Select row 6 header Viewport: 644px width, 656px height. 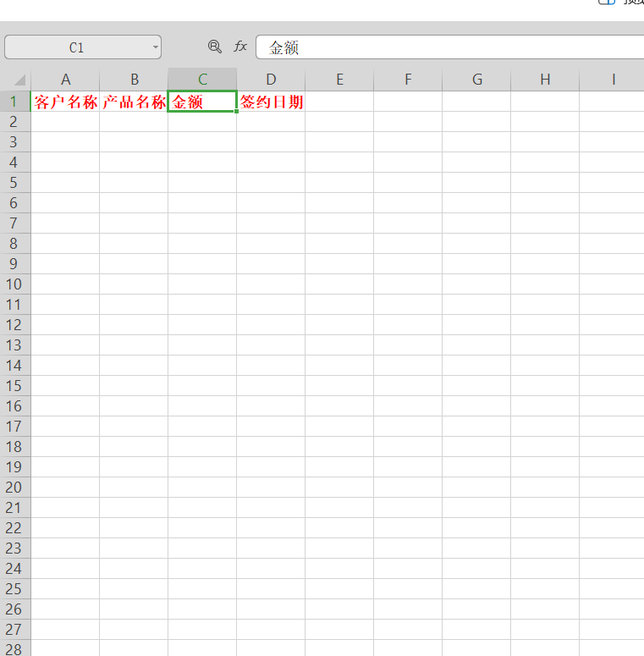pyautogui.click(x=15, y=203)
